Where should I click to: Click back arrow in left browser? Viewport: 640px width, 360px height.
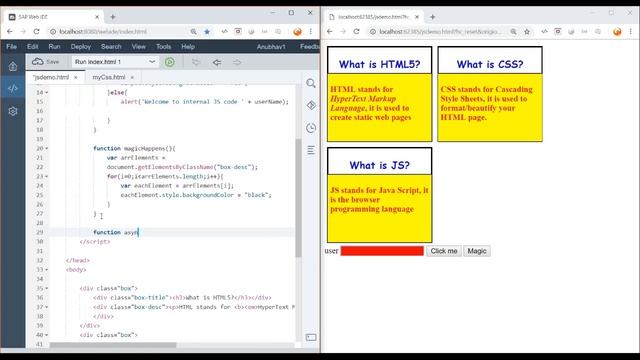pyautogui.click(x=10, y=31)
